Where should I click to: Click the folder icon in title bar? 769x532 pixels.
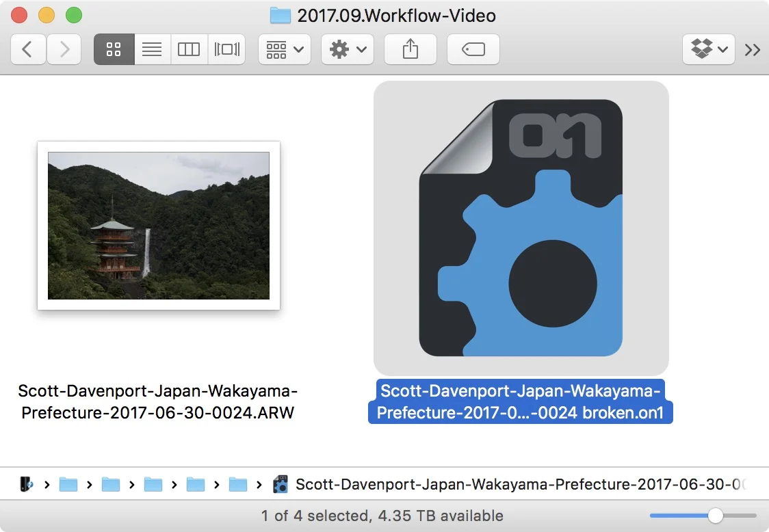[281, 15]
